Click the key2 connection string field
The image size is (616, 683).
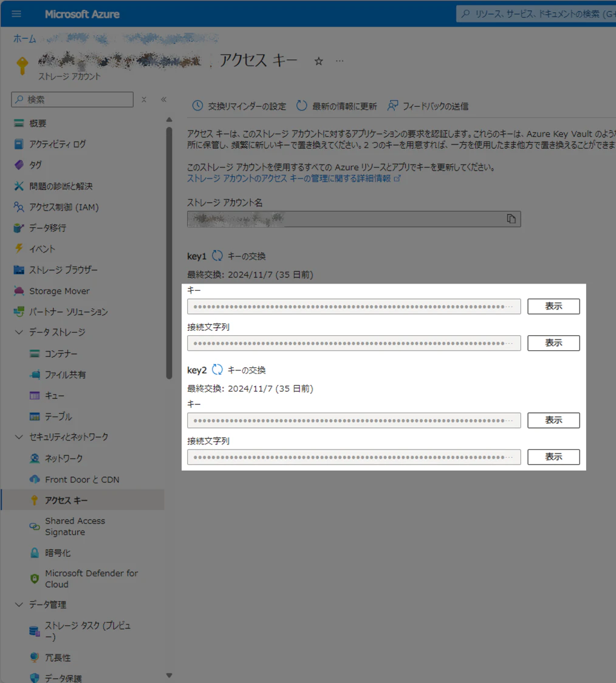pos(354,457)
